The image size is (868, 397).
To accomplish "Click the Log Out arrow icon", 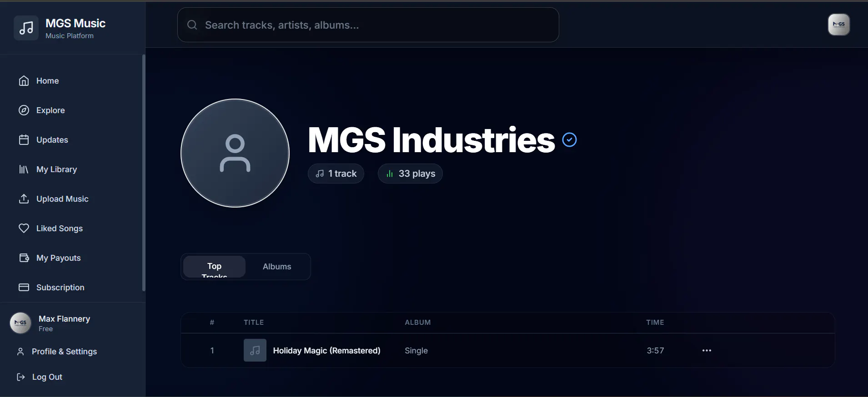I will point(20,377).
